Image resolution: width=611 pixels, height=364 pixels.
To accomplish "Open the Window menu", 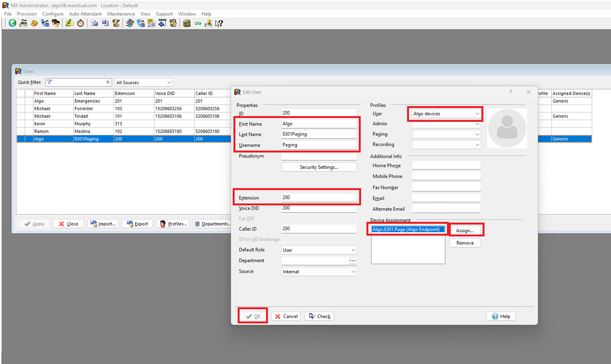I will (x=187, y=14).
